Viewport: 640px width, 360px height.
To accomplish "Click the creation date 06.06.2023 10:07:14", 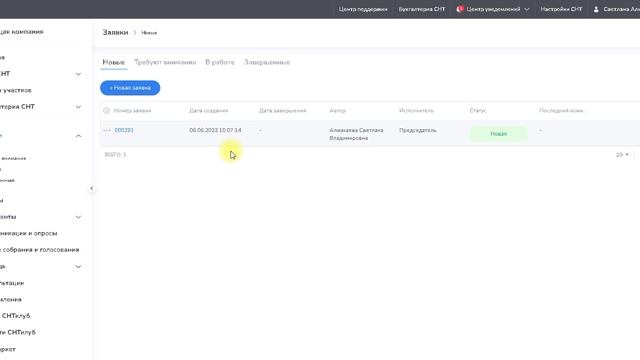I will [215, 130].
